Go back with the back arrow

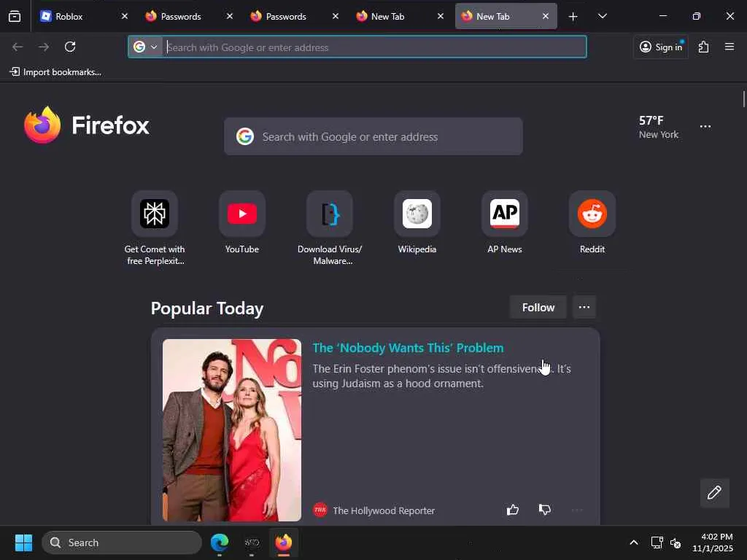(18, 47)
